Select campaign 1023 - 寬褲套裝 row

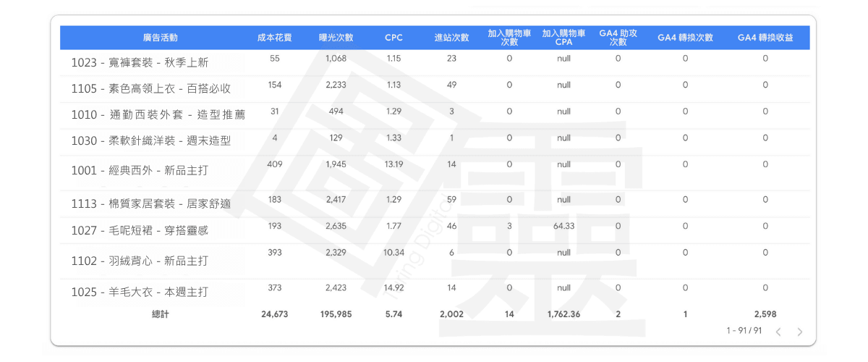pyautogui.click(x=140, y=63)
